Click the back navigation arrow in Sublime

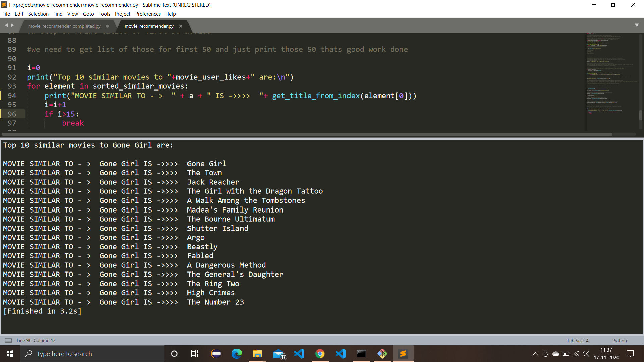pos(6,25)
